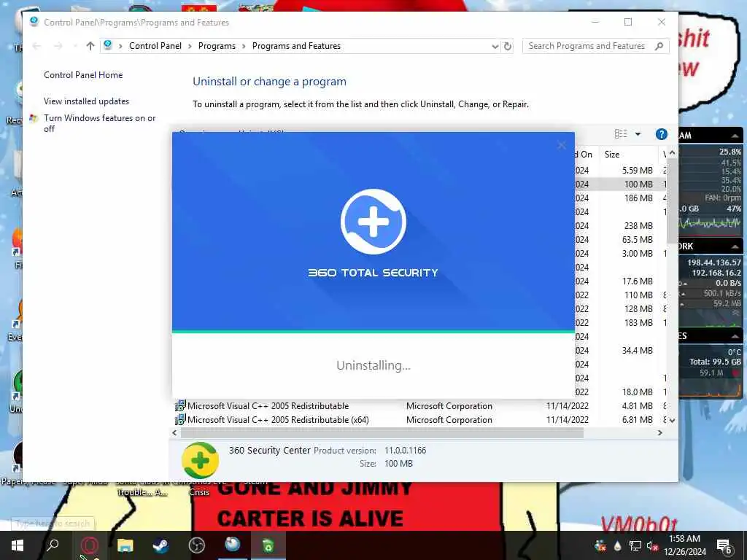This screenshot has height=560, width=747.
Task: Expand chevron after Programs breadcrumb
Action: pyautogui.click(x=244, y=46)
